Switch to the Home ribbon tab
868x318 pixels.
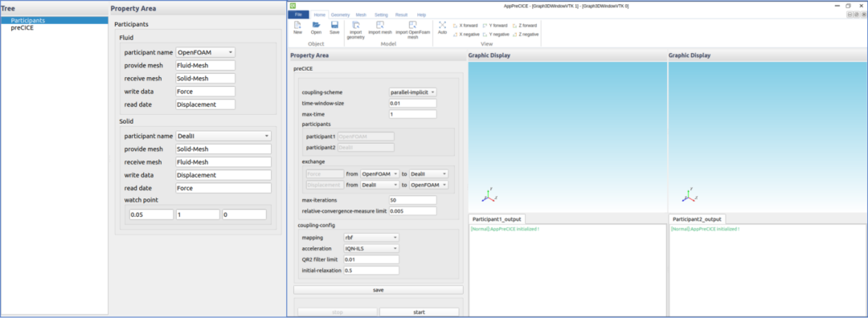(319, 15)
